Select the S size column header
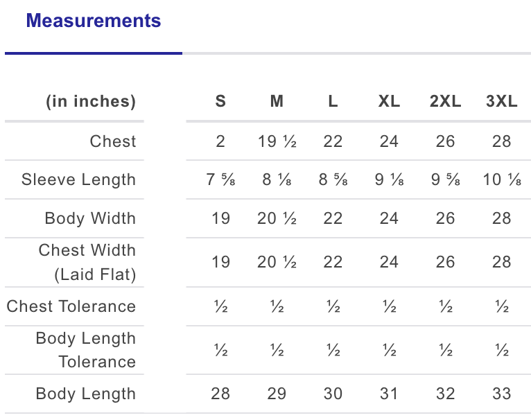This screenshot has width=531, height=420. point(220,101)
